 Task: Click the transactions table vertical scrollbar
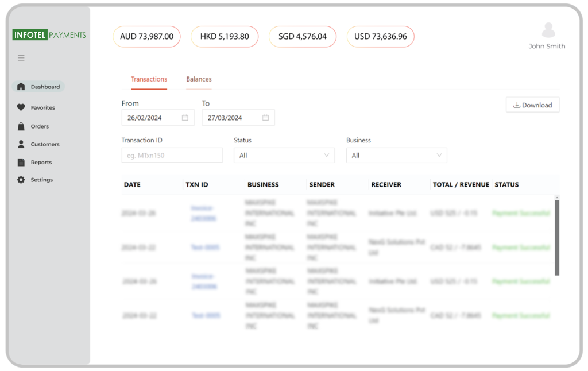[556, 235]
